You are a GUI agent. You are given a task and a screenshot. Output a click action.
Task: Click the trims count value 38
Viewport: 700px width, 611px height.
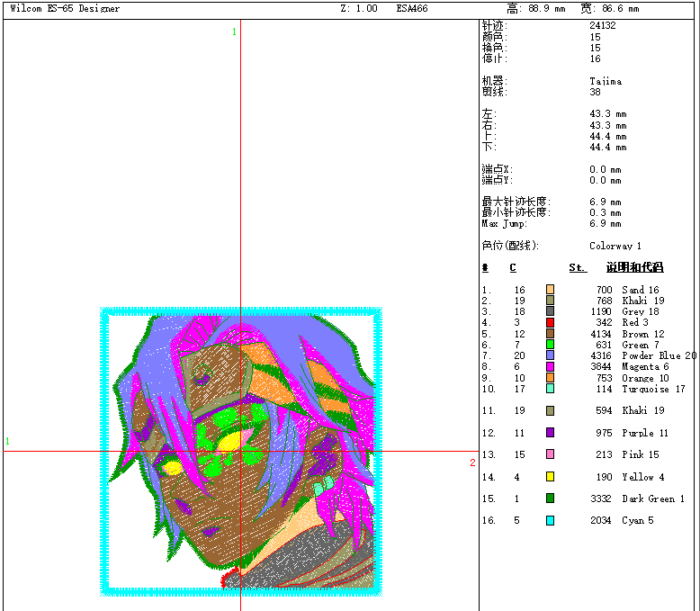click(x=595, y=92)
